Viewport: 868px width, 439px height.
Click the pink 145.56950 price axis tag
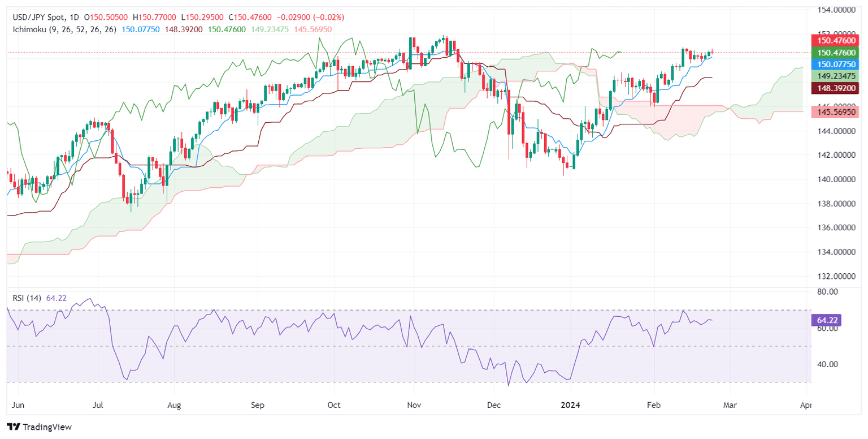(835, 112)
